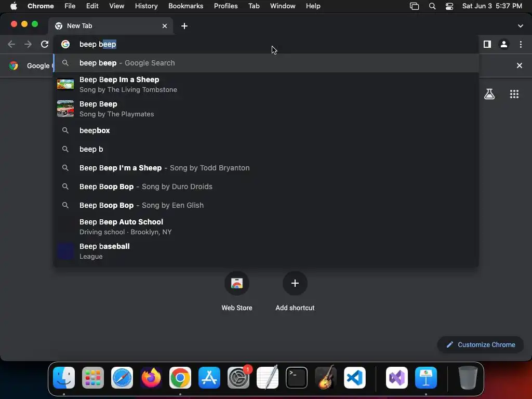Open TextEdit from the dock
532x399 pixels.
click(x=268, y=378)
